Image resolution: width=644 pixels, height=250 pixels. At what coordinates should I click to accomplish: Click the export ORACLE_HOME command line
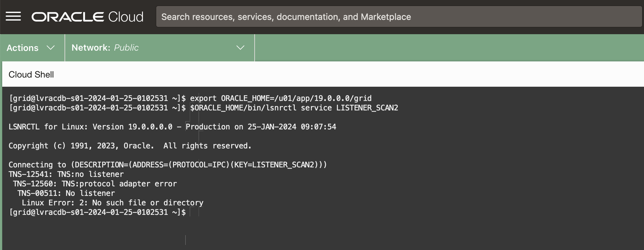(x=281, y=98)
